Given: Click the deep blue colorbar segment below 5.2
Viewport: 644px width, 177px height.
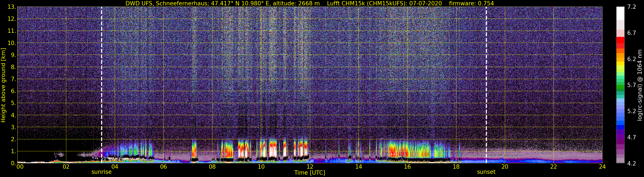Looking at the screenshot, I should click(620, 127).
